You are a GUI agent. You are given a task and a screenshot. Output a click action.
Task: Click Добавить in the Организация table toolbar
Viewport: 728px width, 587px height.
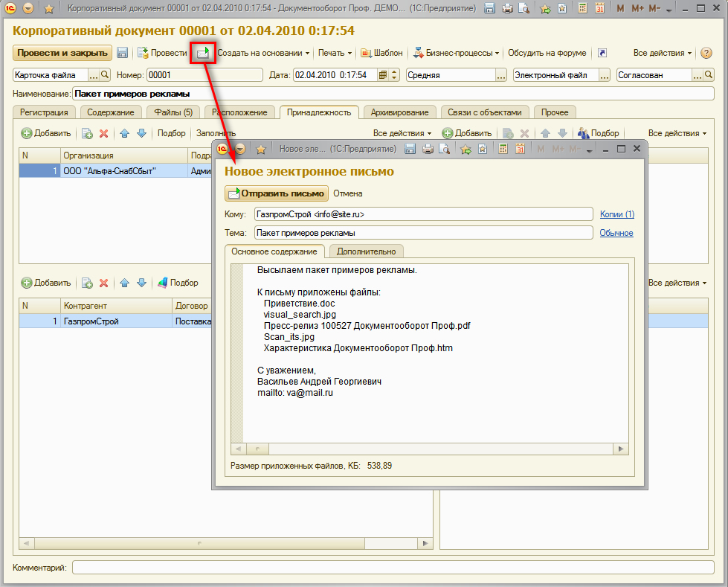(x=46, y=134)
